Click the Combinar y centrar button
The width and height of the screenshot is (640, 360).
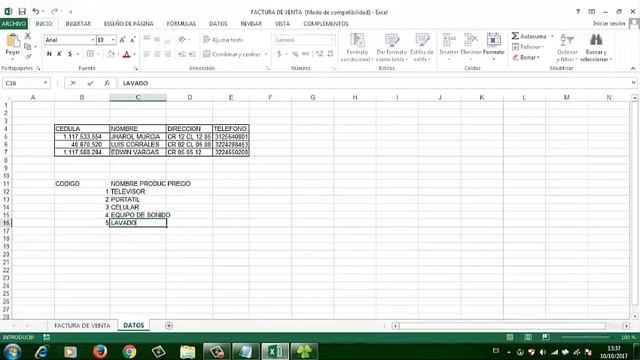coord(231,54)
